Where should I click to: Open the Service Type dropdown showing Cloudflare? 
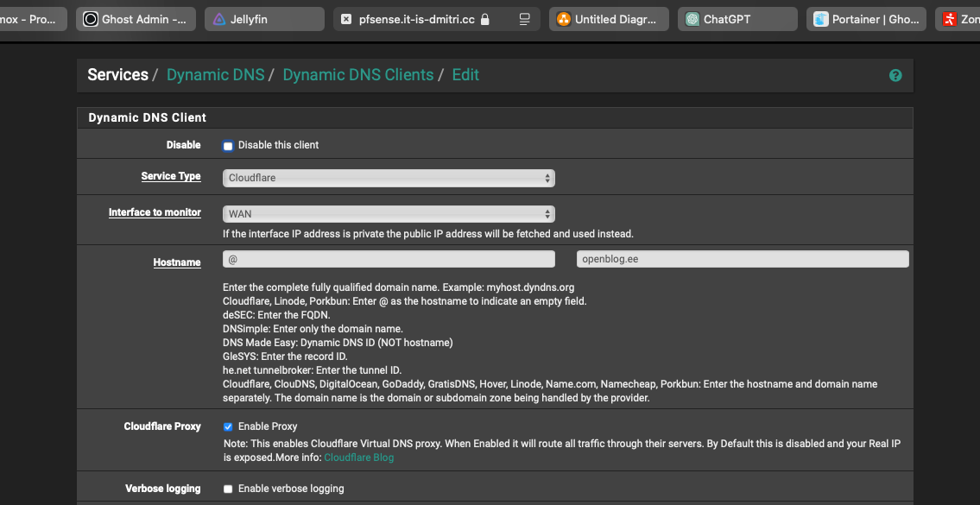coord(389,178)
